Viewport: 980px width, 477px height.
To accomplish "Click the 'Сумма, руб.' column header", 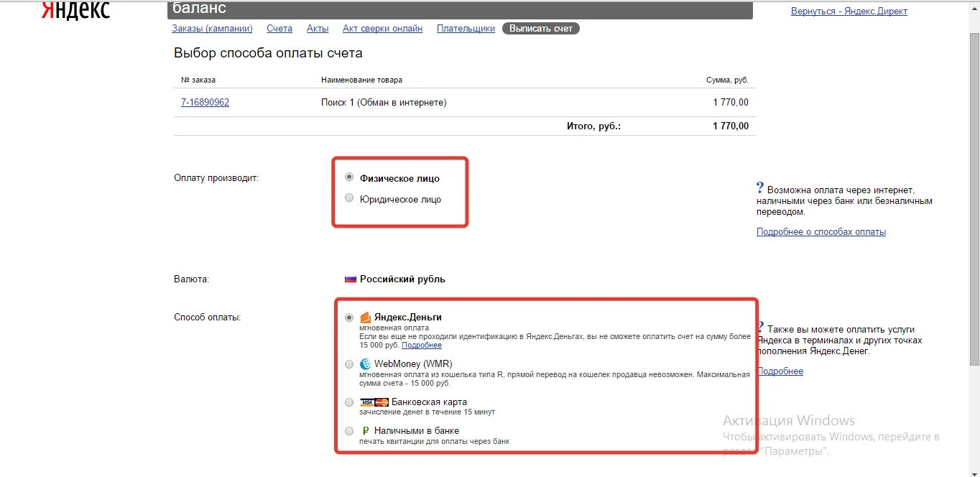I will [x=727, y=80].
